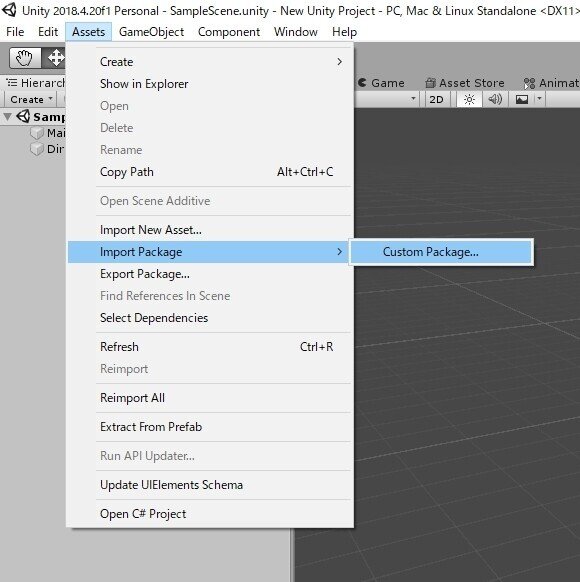
Task: Choose Update UIElements Schema
Action: tap(209, 485)
